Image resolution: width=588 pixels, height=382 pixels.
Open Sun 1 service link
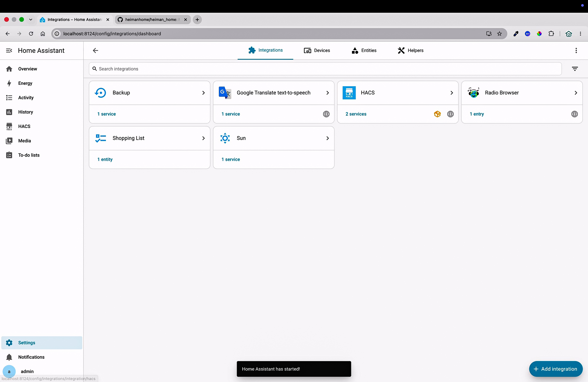[231, 159]
